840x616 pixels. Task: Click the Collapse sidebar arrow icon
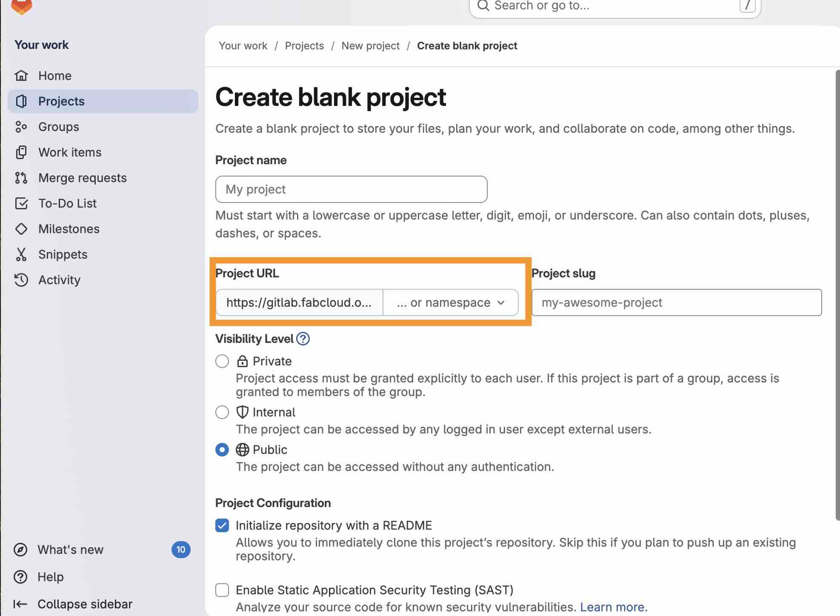pos(20,604)
